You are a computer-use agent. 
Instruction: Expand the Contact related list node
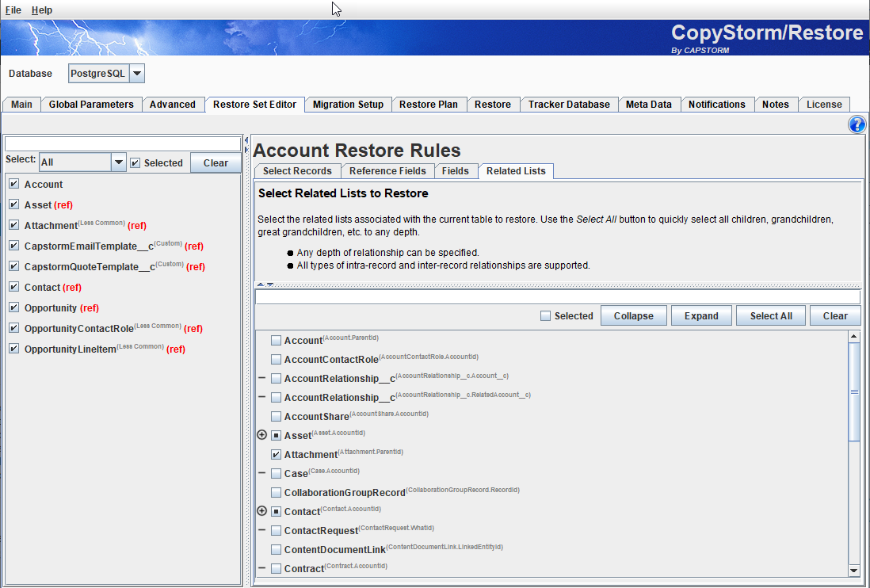click(x=262, y=511)
